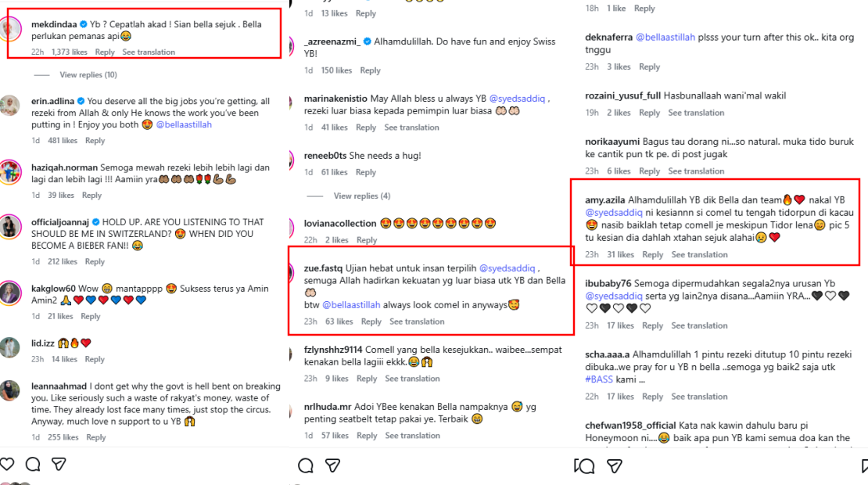View the 1,373 likes on mekdindaa's comment
The height and width of the screenshot is (485, 868).
[x=69, y=52]
